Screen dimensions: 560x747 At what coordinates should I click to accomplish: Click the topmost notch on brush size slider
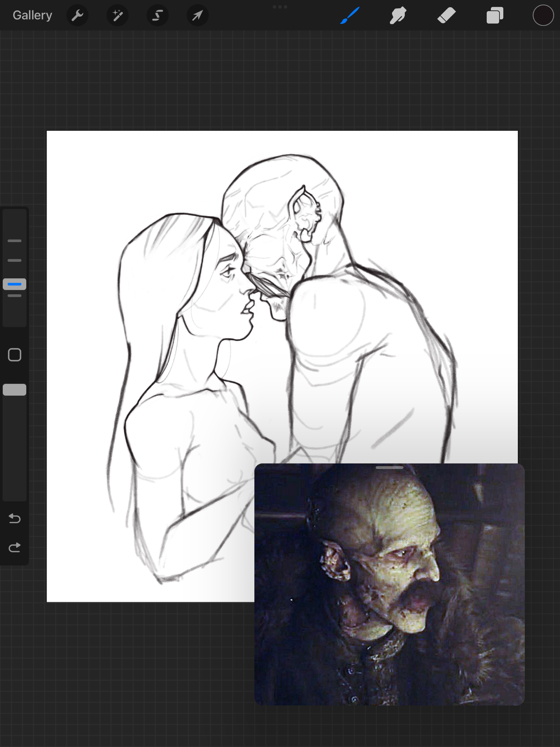[15, 241]
